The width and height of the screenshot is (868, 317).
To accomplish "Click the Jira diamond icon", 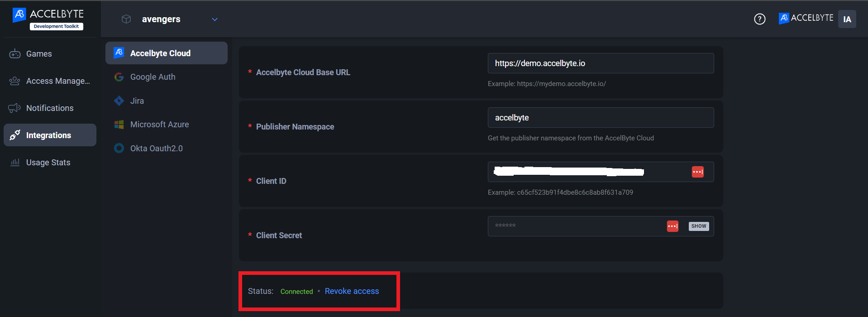I will click(x=119, y=101).
